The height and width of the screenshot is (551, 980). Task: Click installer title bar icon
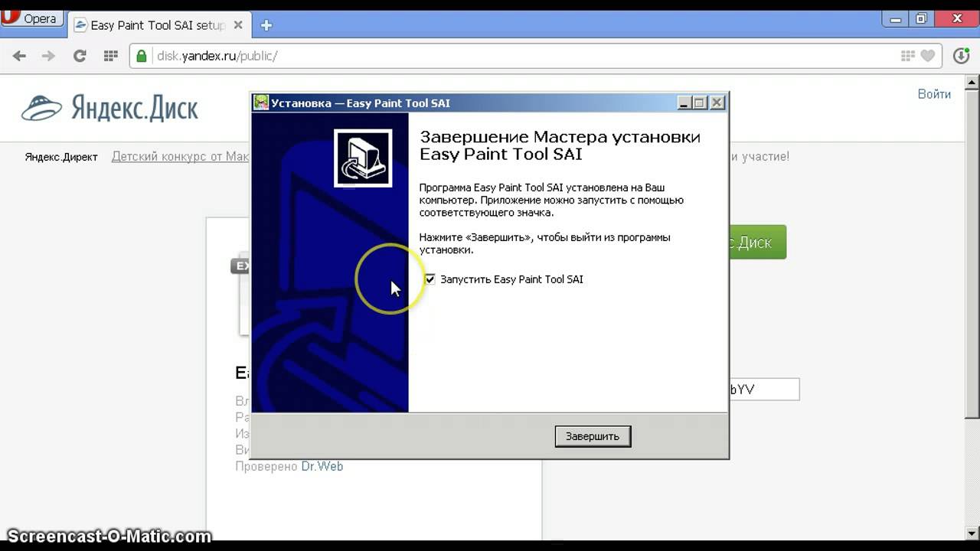[x=261, y=103]
